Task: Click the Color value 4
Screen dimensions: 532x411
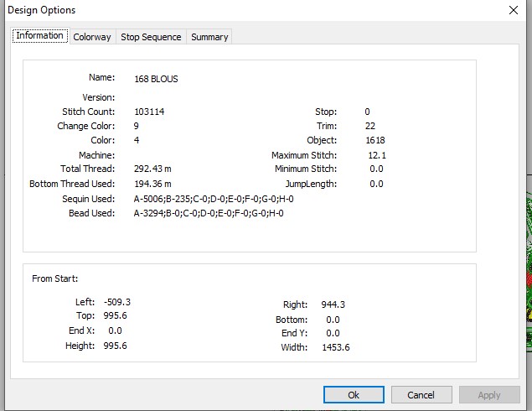Action: [x=137, y=140]
